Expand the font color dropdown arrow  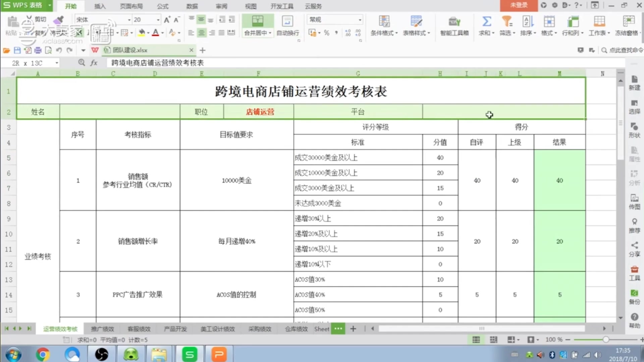(163, 33)
